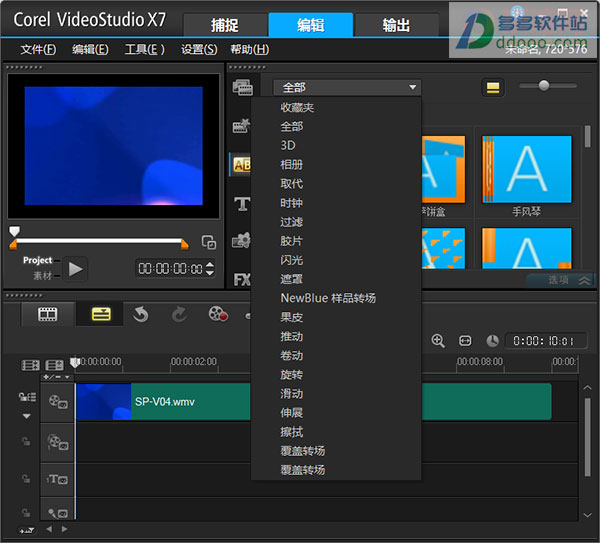Viewport: 600px width, 543px height.
Task: Expand the track list down arrow
Action: 26,416
